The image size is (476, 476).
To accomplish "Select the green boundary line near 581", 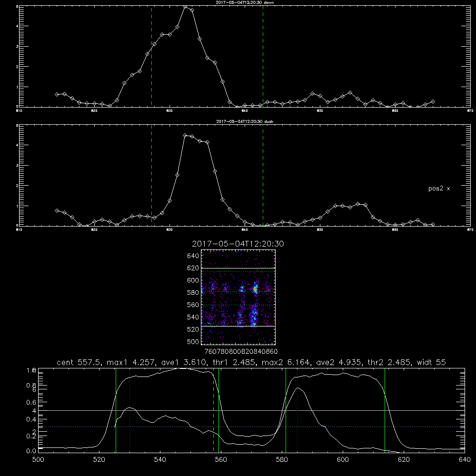I will pyautogui.click(x=286, y=410).
